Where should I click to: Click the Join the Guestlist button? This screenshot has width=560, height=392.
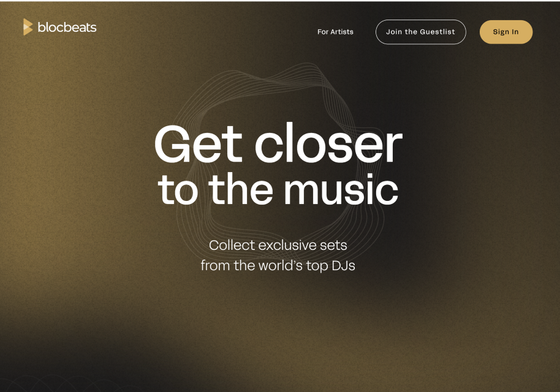421,32
